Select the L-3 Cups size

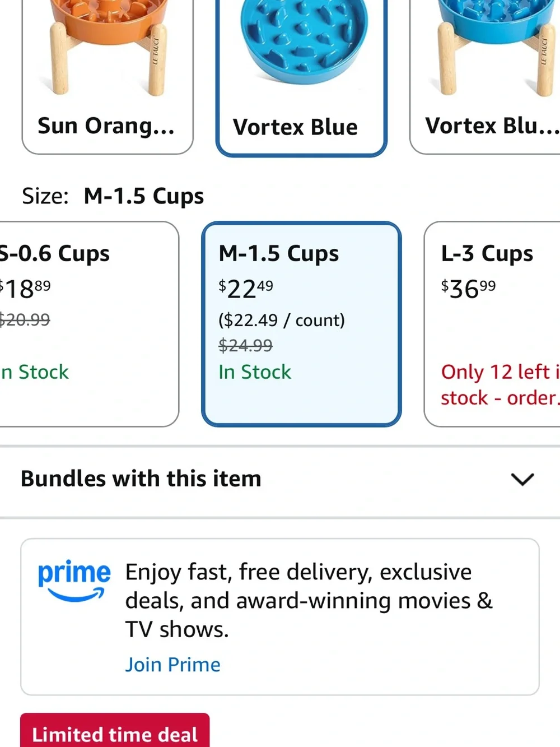(492, 324)
